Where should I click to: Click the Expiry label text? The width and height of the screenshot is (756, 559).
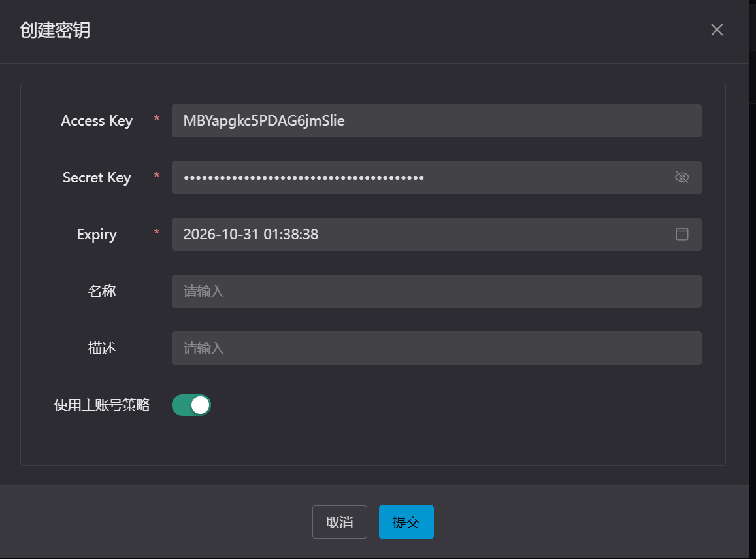(x=97, y=234)
